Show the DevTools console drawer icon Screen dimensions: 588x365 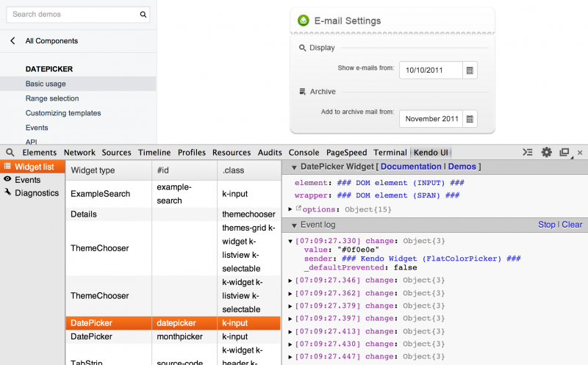tap(528, 152)
